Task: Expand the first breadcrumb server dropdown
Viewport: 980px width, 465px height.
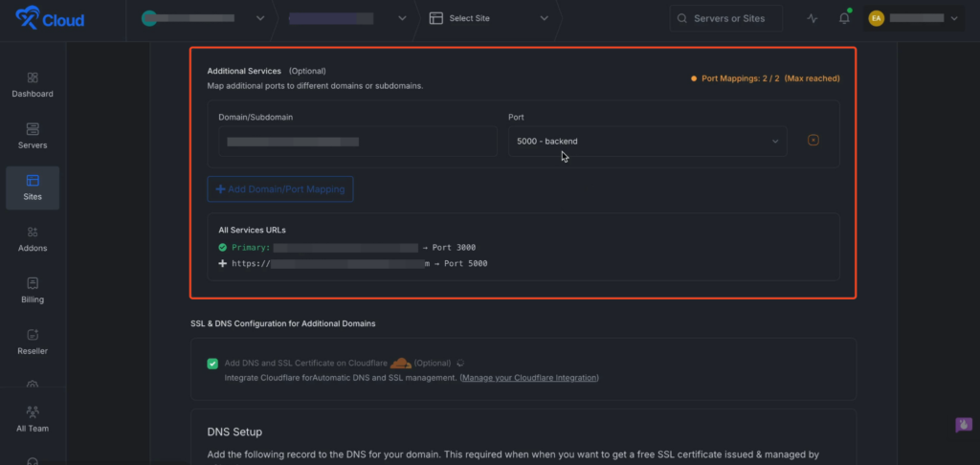Action: (203, 18)
